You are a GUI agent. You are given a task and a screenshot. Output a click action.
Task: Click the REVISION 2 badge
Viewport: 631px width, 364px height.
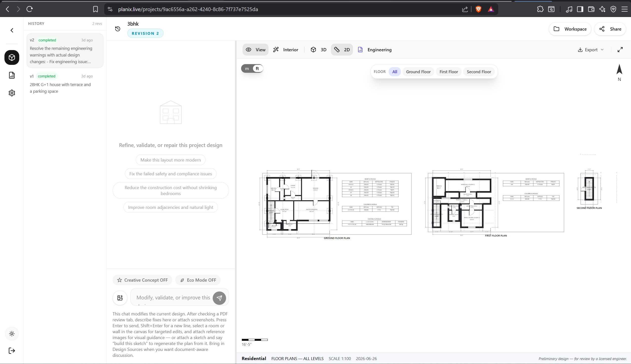pos(145,33)
